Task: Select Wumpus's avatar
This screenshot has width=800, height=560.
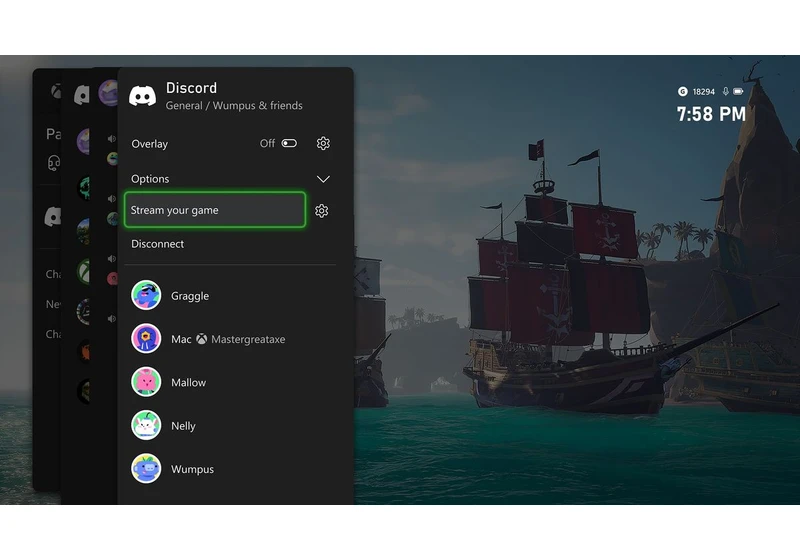Action: [x=146, y=468]
